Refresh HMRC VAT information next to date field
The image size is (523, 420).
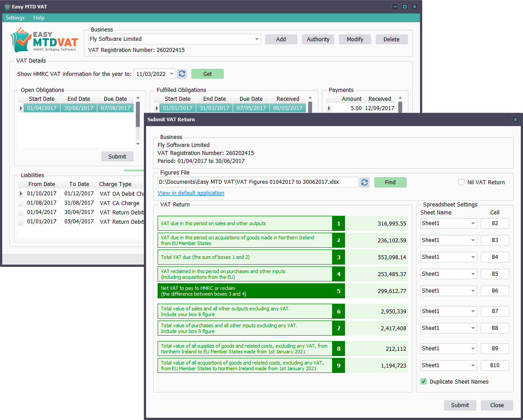click(182, 74)
